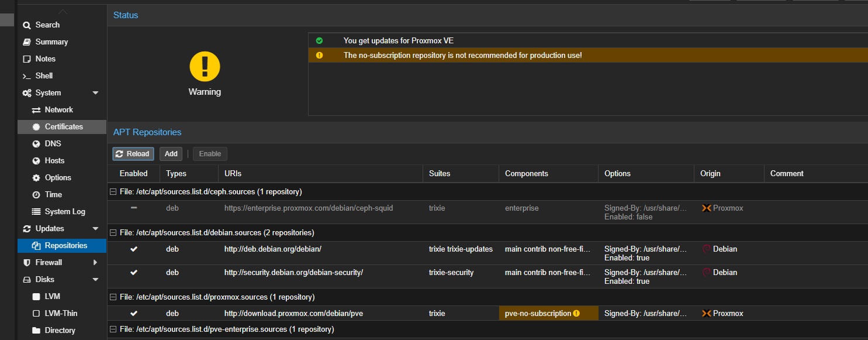Click the Updates refresh icon
Screen dimensions: 868x340
26,229
